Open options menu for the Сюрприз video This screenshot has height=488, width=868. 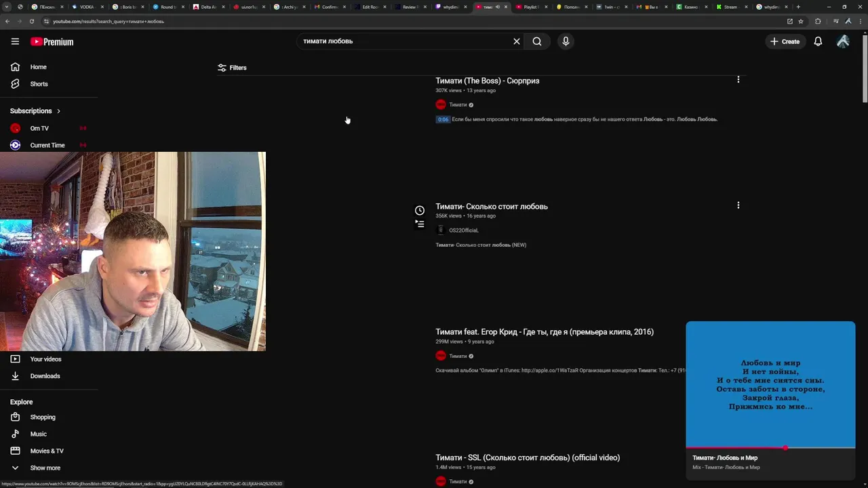[x=738, y=79]
